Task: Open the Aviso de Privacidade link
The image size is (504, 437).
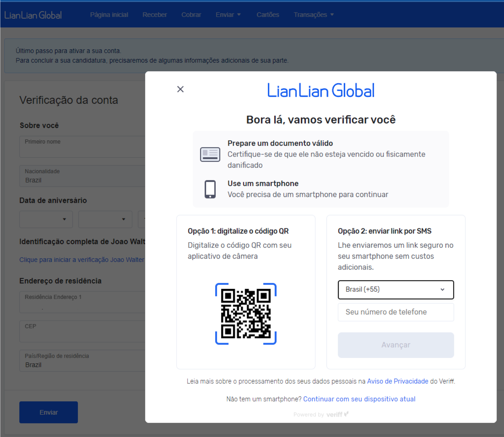Action: pos(398,381)
